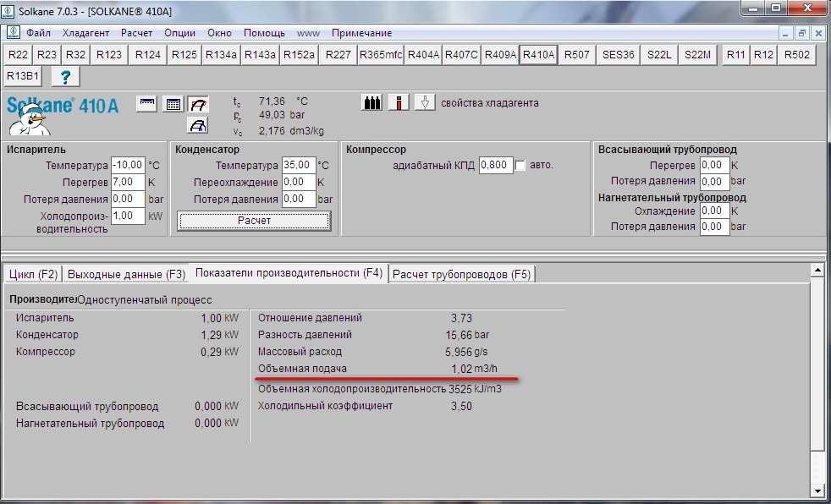Click condenser subcooling field
This screenshot has height=504, width=831.
pos(299,182)
